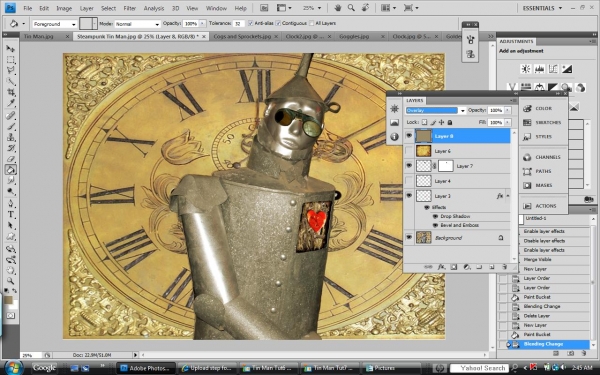Select the Healing Brush tool
This screenshot has width=600, height=375.
pos(10,115)
